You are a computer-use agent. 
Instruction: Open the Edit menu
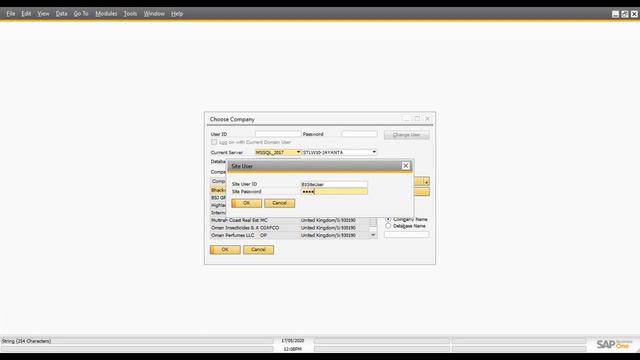pos(26,13)
